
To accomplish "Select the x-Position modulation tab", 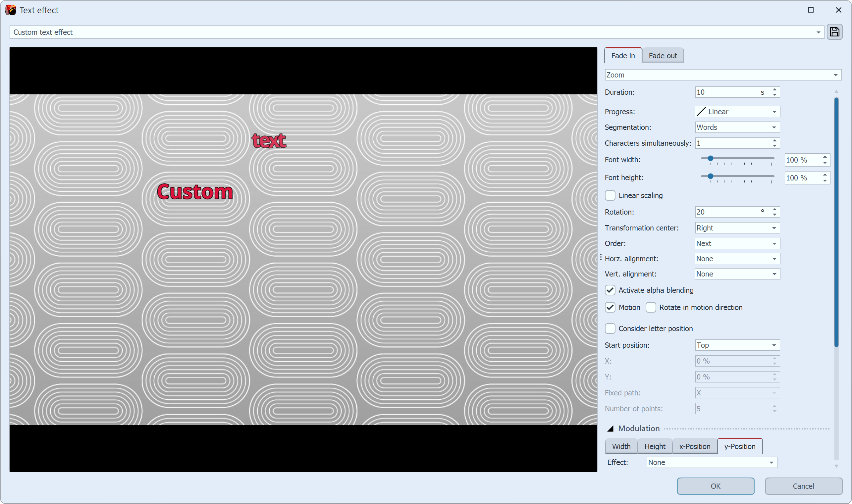I will point(695,446).
